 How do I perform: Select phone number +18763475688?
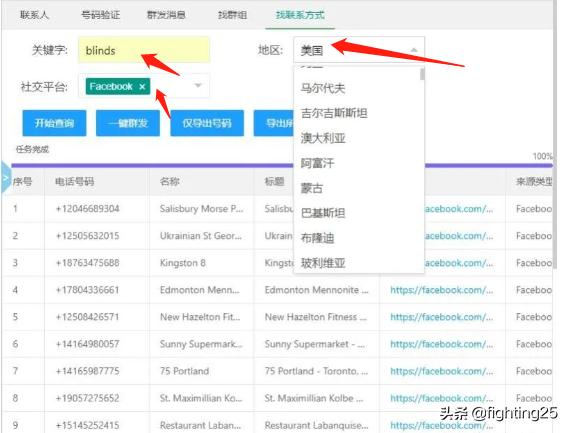coord(87,263)
